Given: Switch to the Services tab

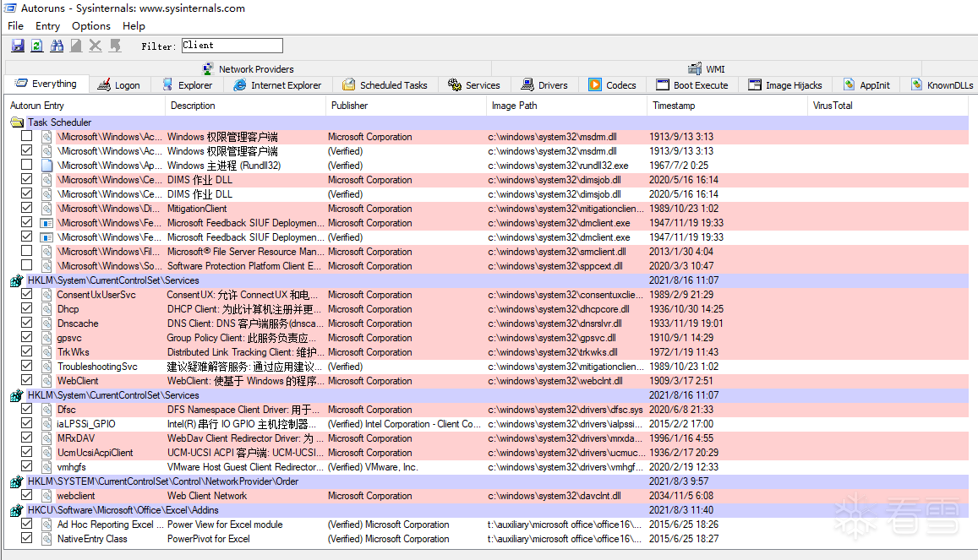Looking at the screenshot, I should [474, 85].
